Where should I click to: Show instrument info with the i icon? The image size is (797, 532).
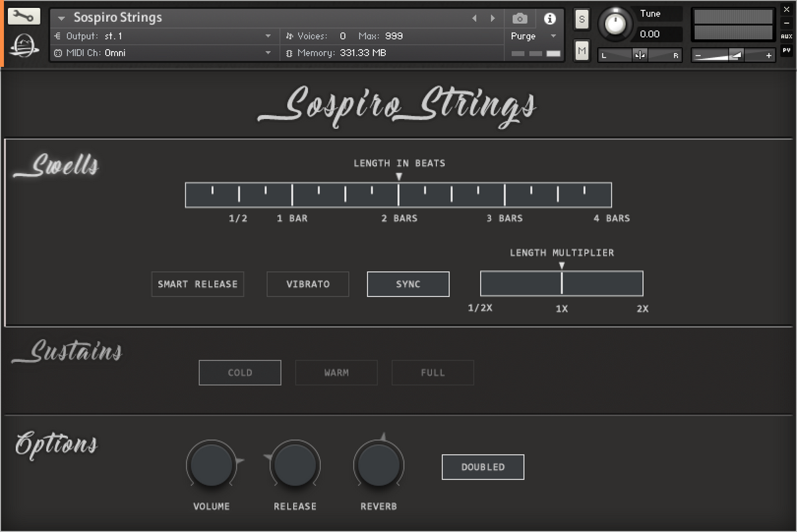tap(550, 19)
